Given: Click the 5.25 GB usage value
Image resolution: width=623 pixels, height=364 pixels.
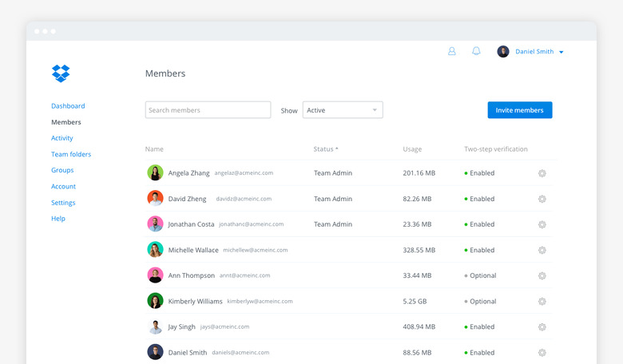Looking at the screenshot, I should (x=415, y=301).
